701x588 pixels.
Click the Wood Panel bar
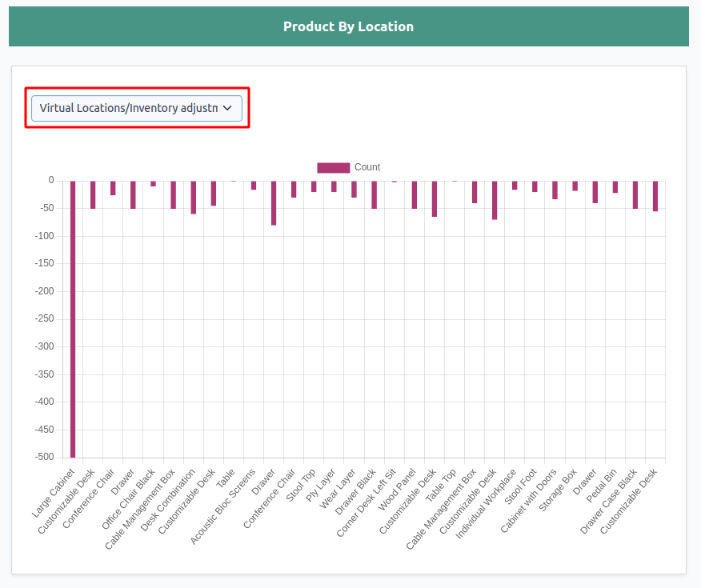click(x=415, y=194)
